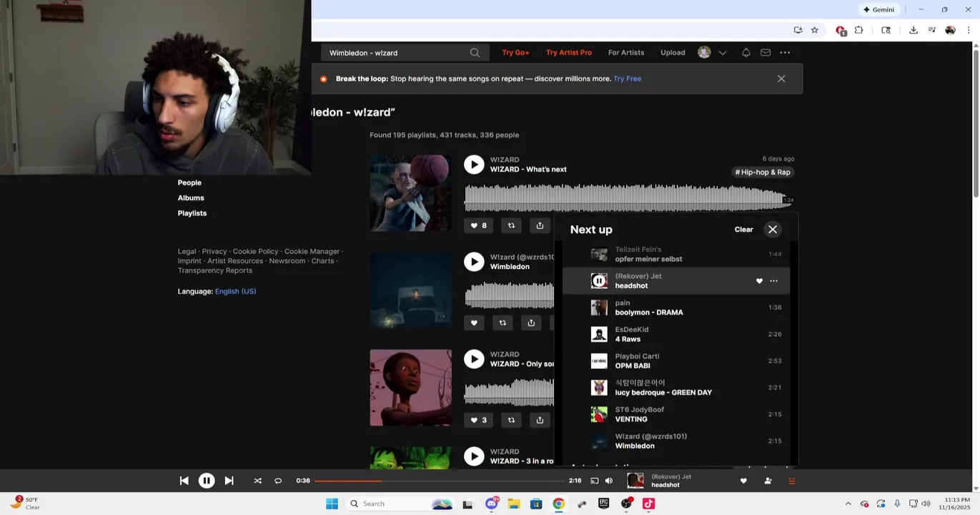980x515 pixels.
Task: Open the three-dot more menu in header
Action: coord(785,53)
